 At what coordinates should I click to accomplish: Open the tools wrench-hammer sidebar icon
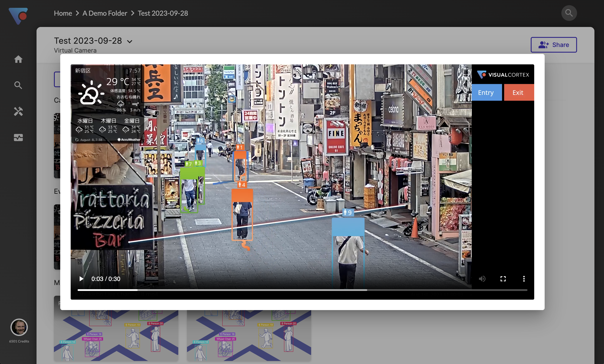pyautogui.click(x=18, y=112)
